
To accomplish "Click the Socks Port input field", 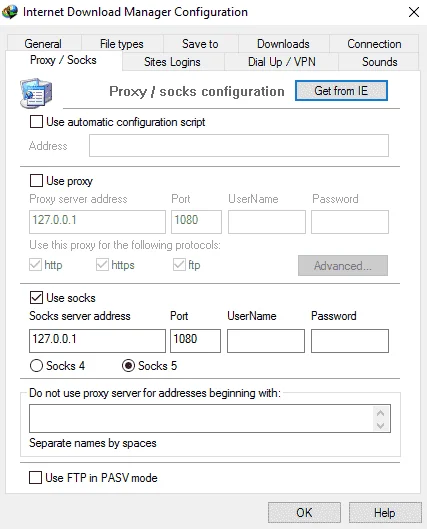I will tap(195, 341).
